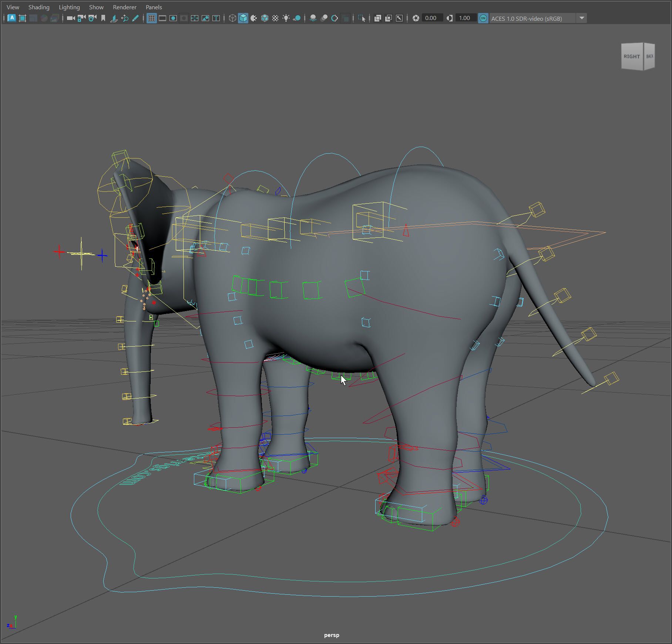Toggle Smooth Shade All cube button
Viewport: 672px width, 644px height.
[x=243, y=18]
